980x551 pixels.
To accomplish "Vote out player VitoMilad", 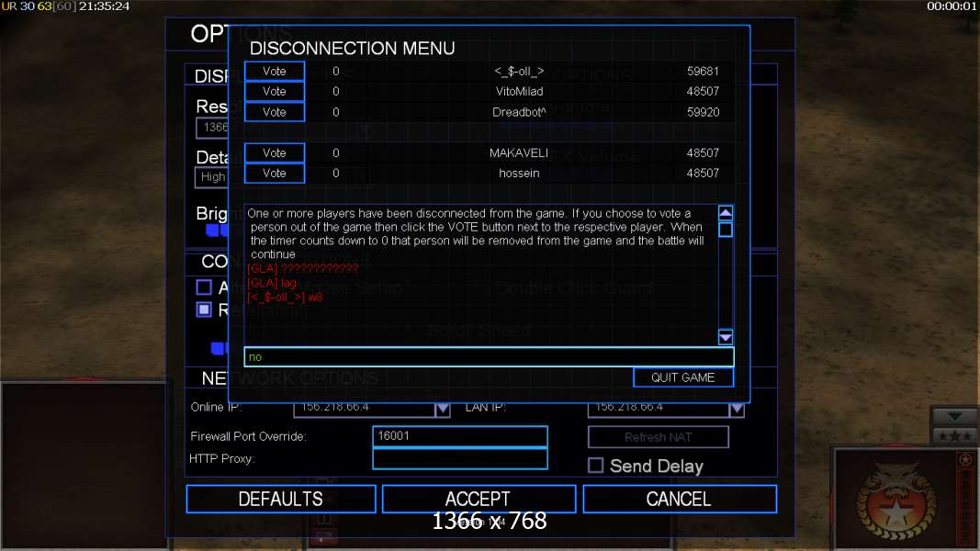I will [275, 91].
